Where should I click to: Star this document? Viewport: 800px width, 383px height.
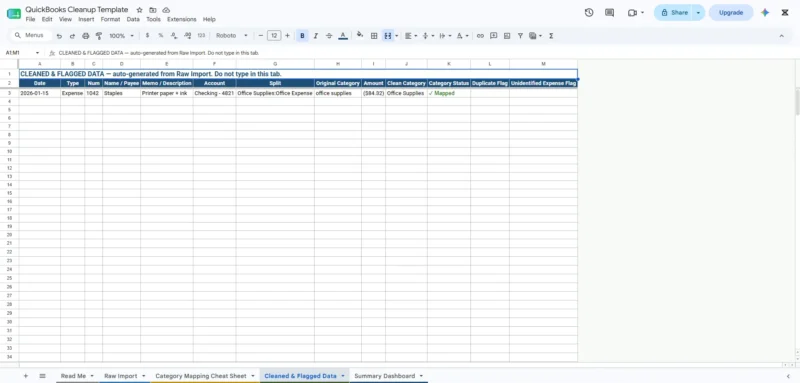(139, 10)
